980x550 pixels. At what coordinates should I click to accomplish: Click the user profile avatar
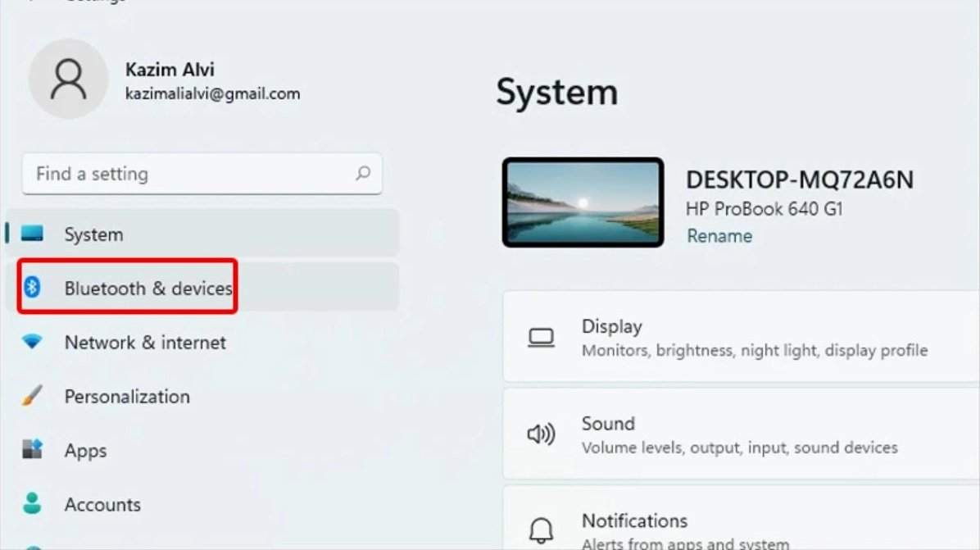click(68, 78)
